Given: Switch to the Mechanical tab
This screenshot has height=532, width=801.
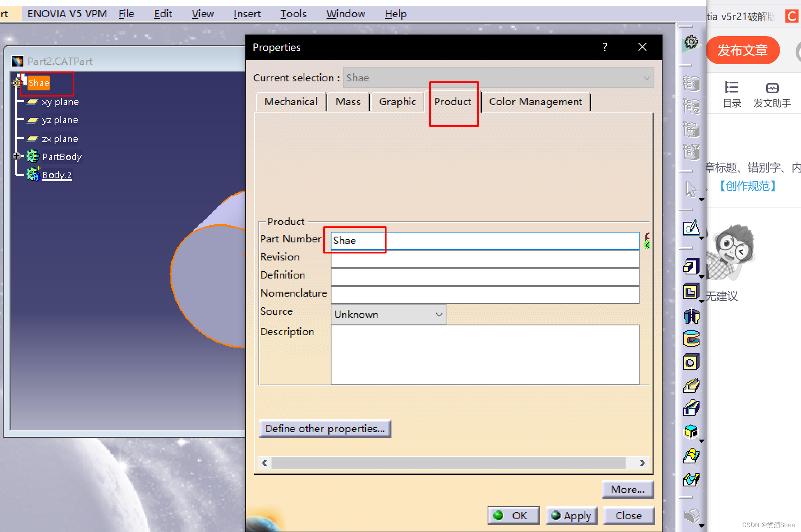Looking at the screenshot, I should (291, 102).
